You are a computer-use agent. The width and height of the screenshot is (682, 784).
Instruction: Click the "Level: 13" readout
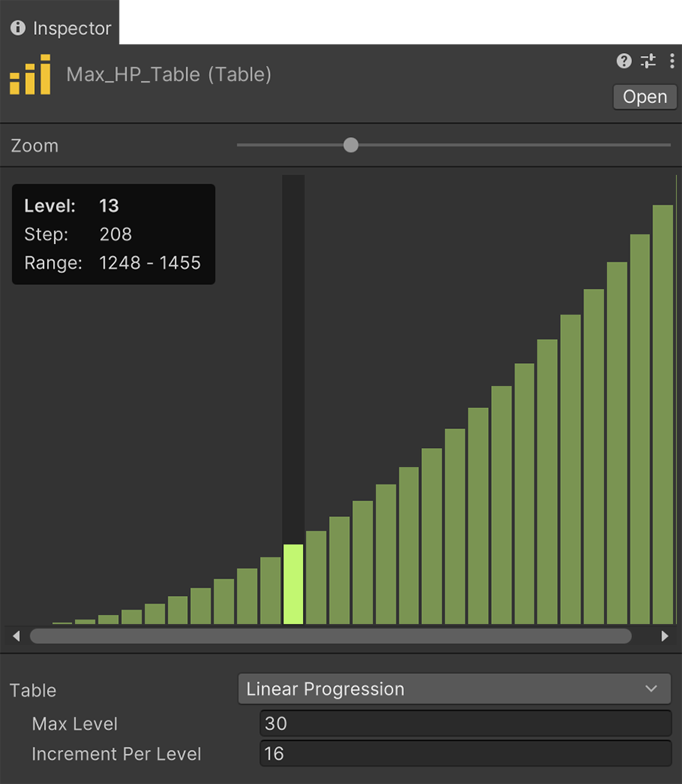(x=71, y=206)
